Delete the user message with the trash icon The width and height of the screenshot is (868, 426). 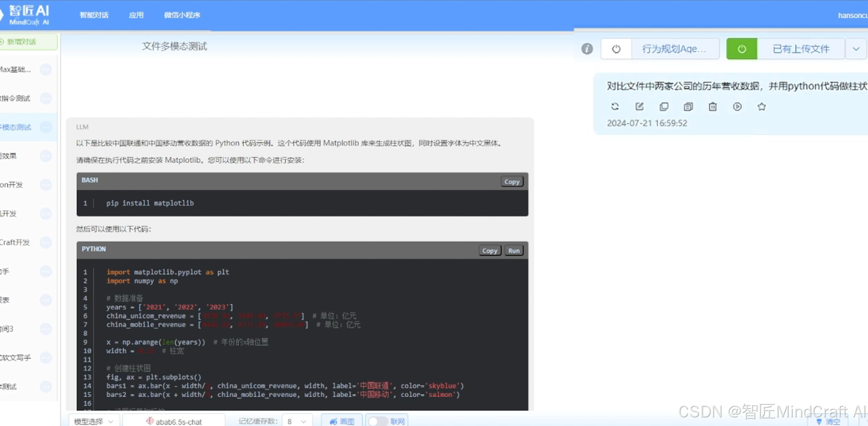point(713,106)
